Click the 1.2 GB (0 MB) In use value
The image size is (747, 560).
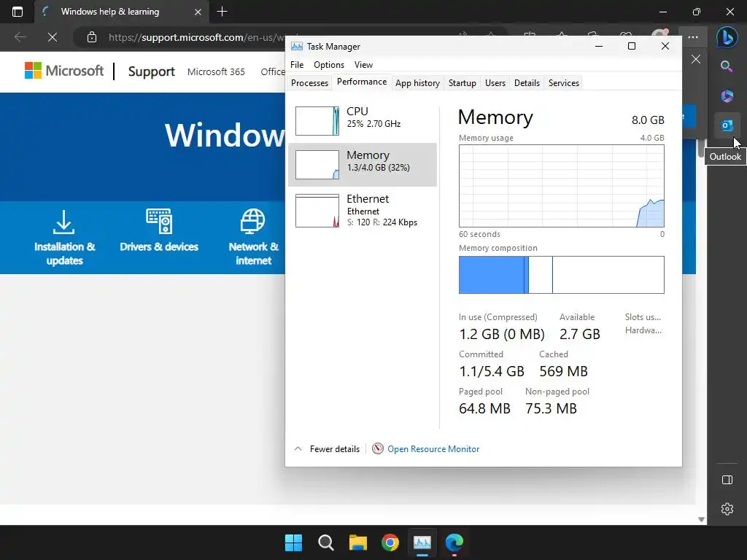[x=502, y=334]
